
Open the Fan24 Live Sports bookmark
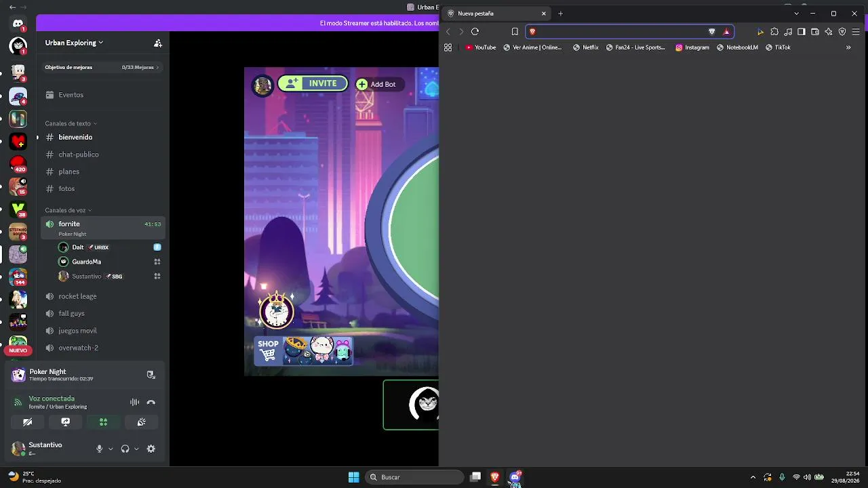(635, 47)
